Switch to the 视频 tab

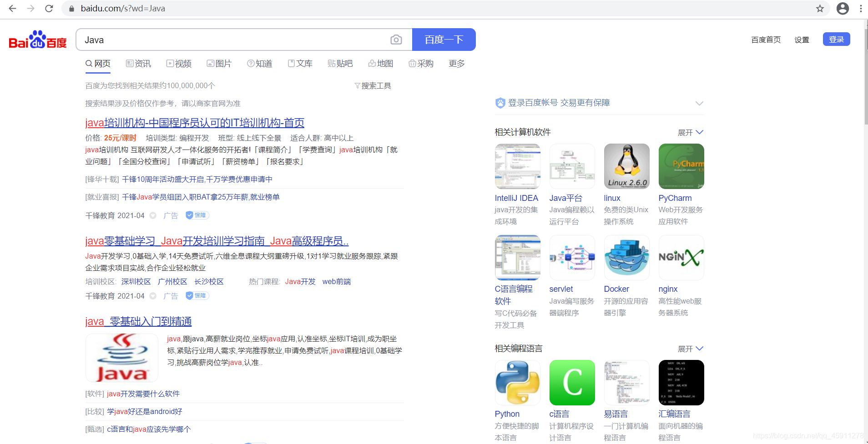pos(179,64)
